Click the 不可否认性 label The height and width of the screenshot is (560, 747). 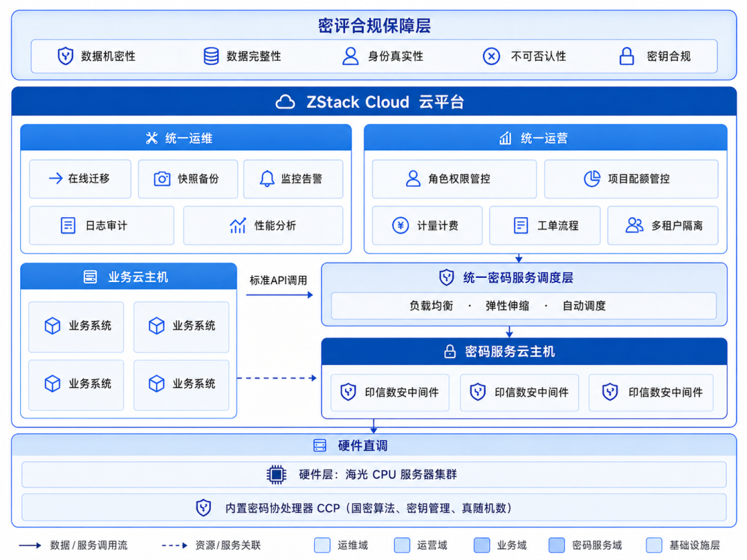(x=538, y=56)
